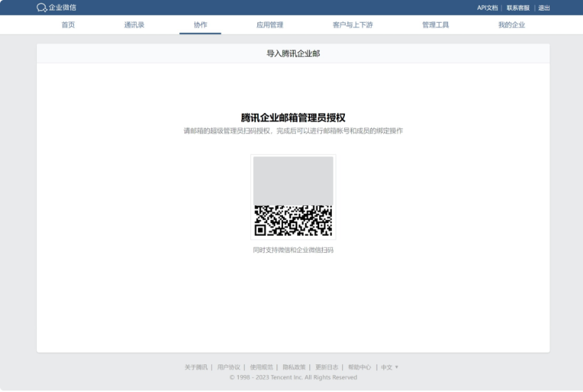Open the 客户与上下游 tab

[x=352, y=25]
